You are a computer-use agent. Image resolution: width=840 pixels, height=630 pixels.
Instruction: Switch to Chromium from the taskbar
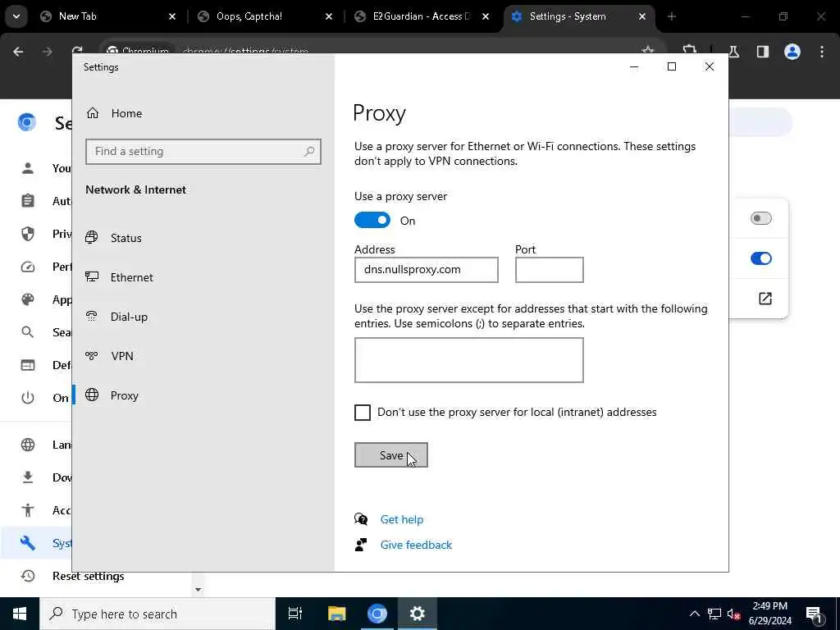pyautogui.click(x=377, y=614)
